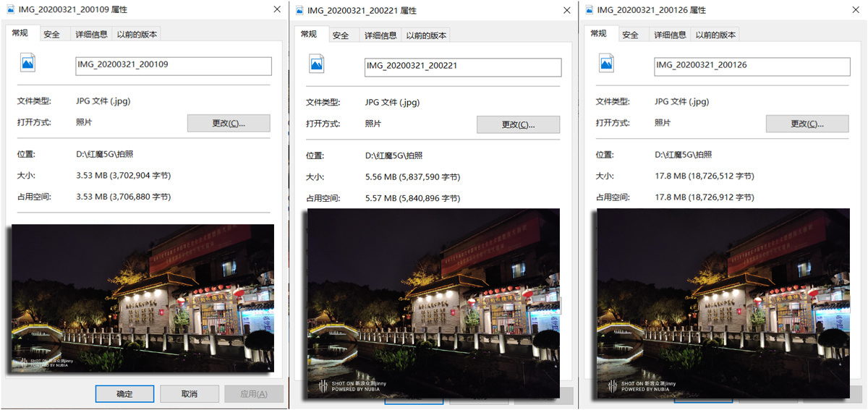Click the 文件类型: label in IMG_20200321_200109 window
Image resolution: width=868 pixels, height=410 pixels.
point(35,101)
